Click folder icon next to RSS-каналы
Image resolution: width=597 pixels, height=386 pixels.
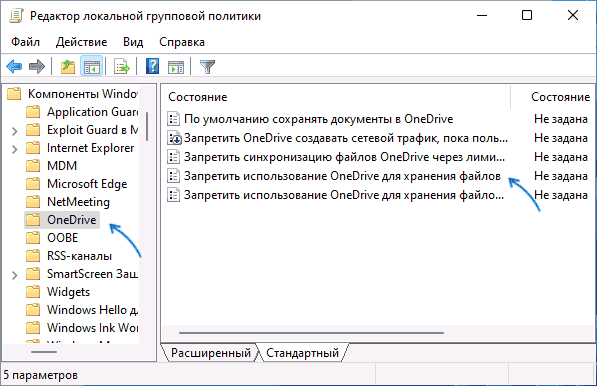pyautogui.click(x=33, y=256)
